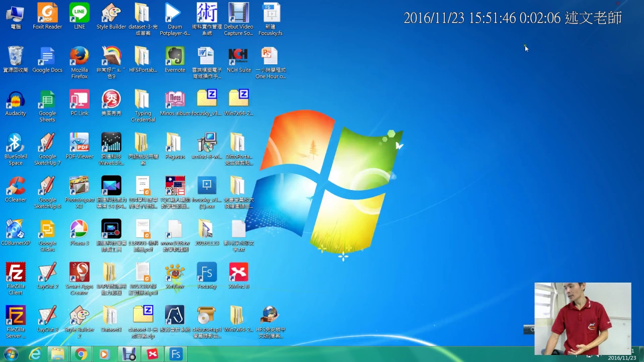
Task: Select the dataset-3 zip archive
Action: 143,322
